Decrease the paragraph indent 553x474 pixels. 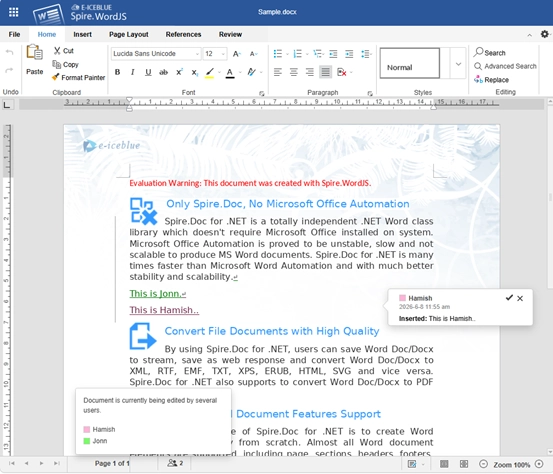click(333, 54)
